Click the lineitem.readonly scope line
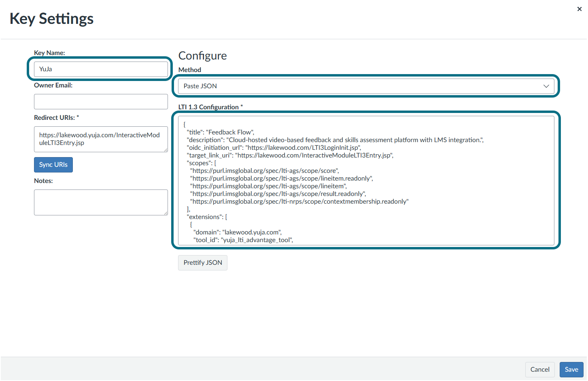588x381 pixels. coord(282,179)
